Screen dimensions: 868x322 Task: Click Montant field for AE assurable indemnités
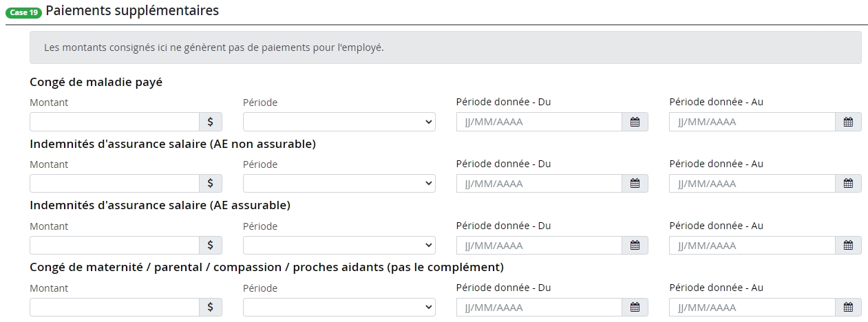tap(114, 246)
